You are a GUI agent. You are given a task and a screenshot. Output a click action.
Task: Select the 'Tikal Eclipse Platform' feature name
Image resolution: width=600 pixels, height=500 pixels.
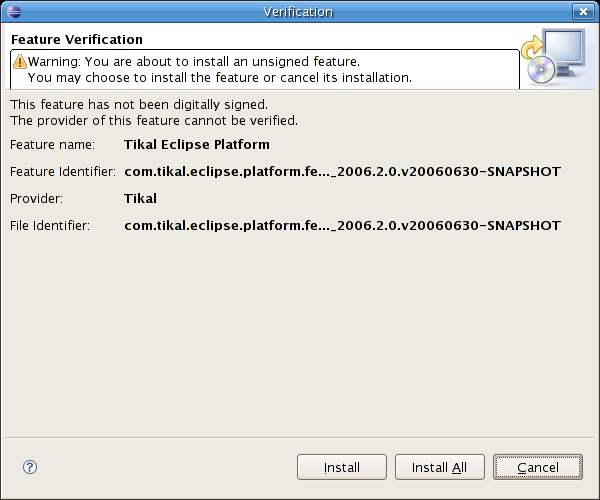tap(197, 145)
